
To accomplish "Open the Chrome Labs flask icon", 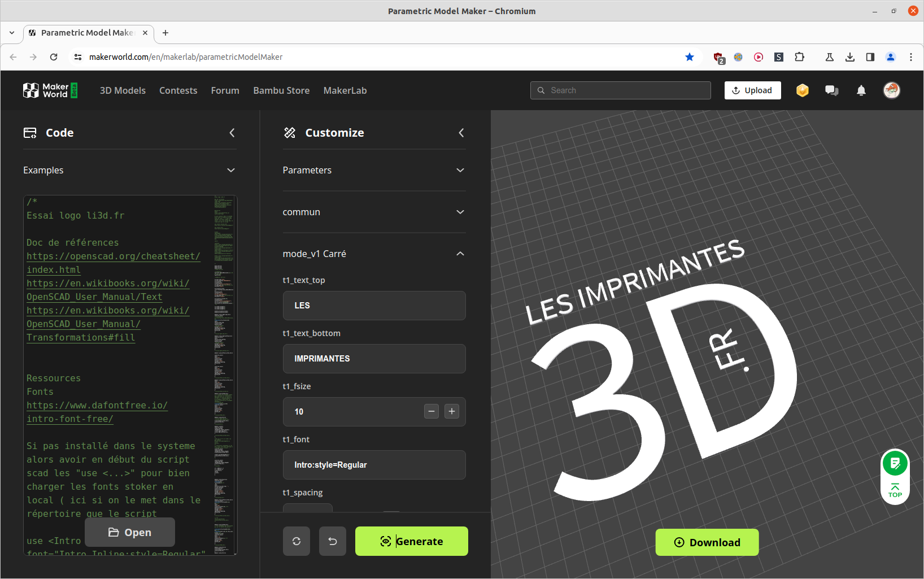I will click(830, 57).
